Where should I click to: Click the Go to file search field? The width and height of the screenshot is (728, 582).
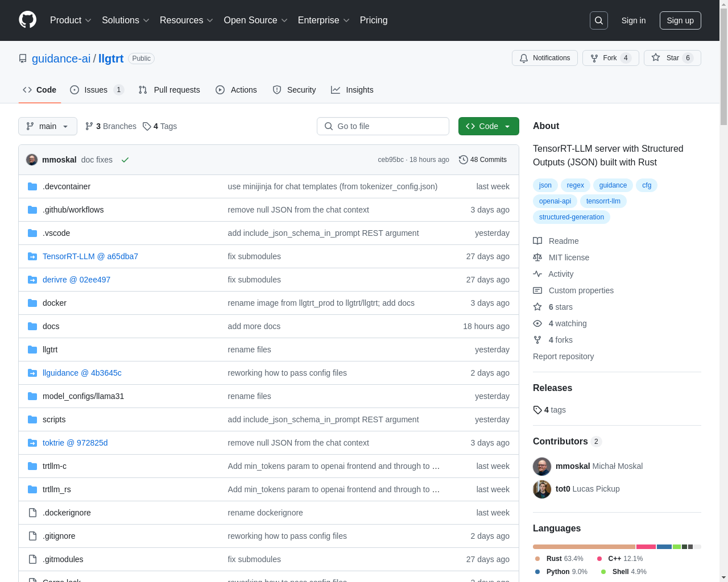tap(383, 126)
